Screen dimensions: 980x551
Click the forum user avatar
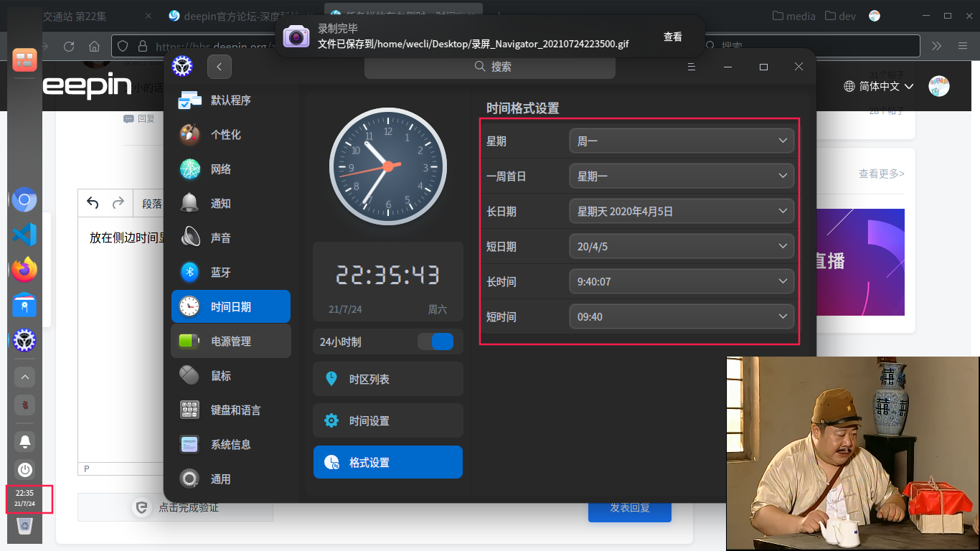click(938, 86)
